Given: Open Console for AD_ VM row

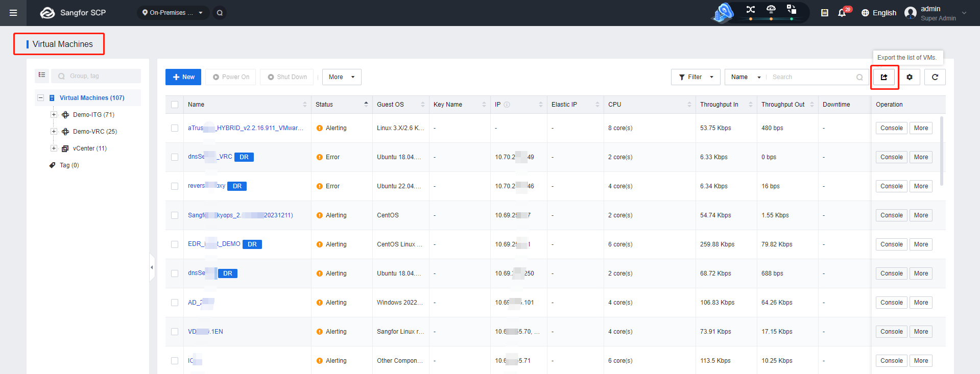Looking at the screenshot, I should click(x=892, y=303).
